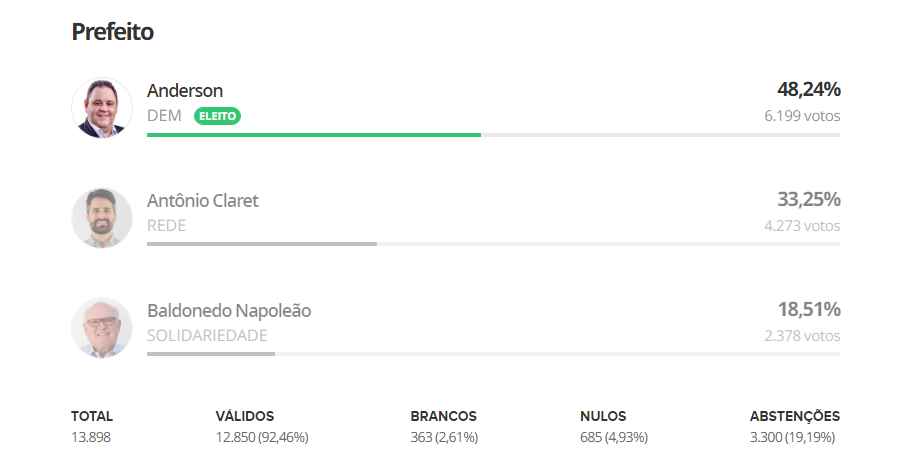921x465 pixels.
Task: Click the green progress bar for Anderson
Action: point(314,135)
